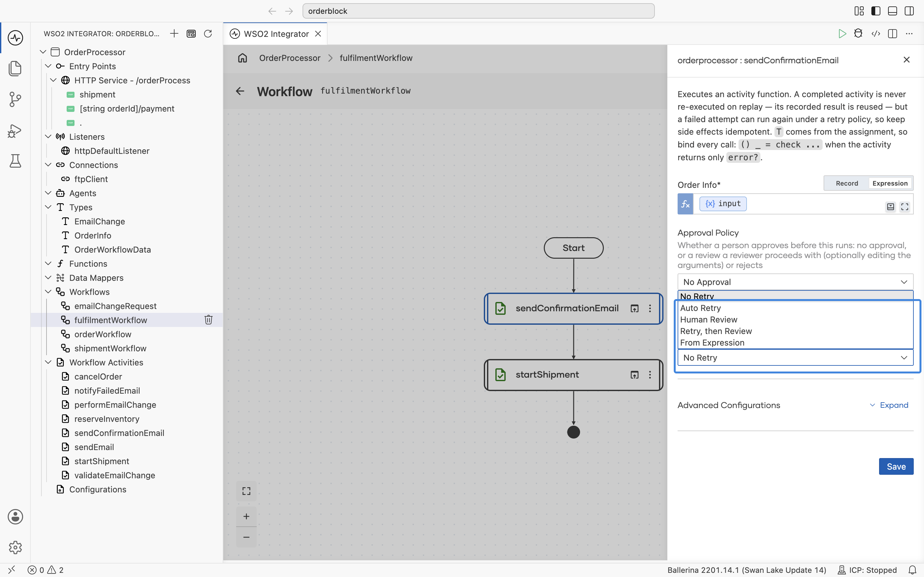The width and height of the screenshot is (924, 577).
Task: Open the No Approval policy dropdown
Action: (x=795, y=282)
